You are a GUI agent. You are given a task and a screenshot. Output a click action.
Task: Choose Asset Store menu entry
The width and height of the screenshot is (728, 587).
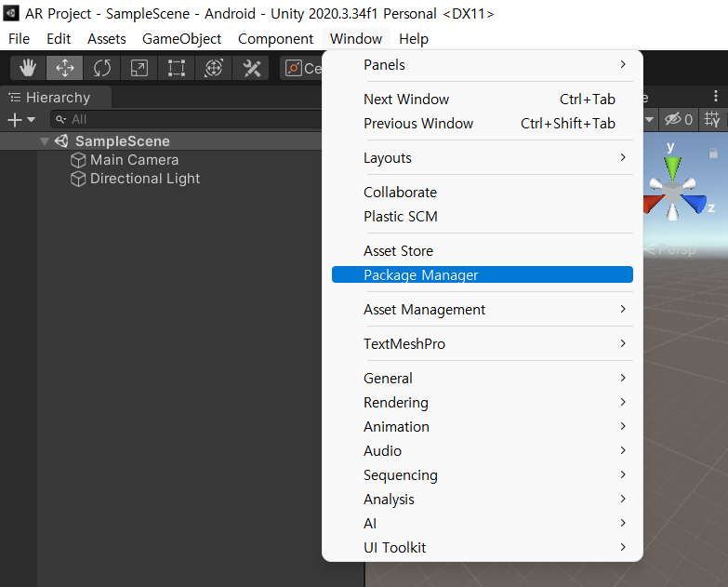point(482,251)
